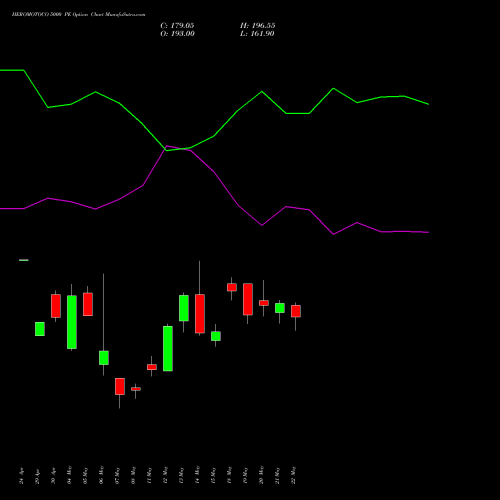Viewport: 500px width, 500px height.
Task: Select the green candlestick for 21 May
Action: point(280,308)
